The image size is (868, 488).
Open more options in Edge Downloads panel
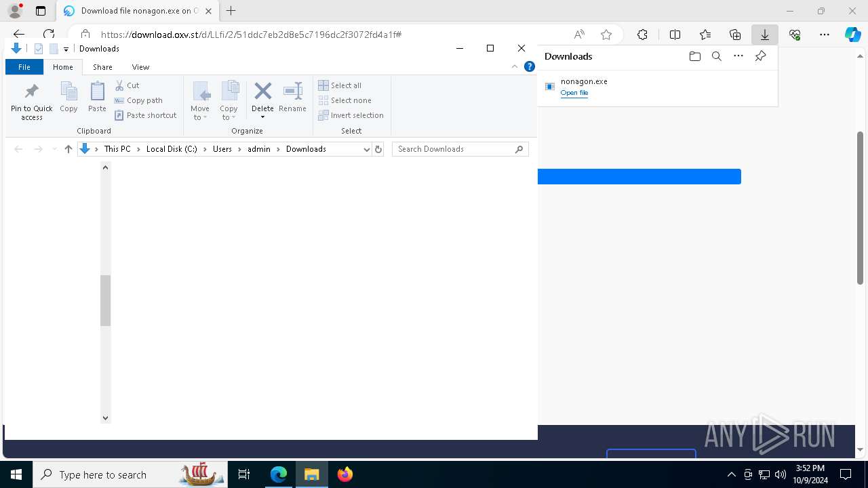(x=738, y=56)
